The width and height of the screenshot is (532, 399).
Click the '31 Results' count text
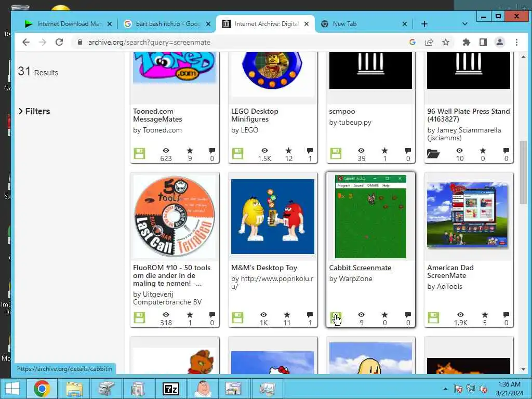pyautogui.click(x=38, y=72)
